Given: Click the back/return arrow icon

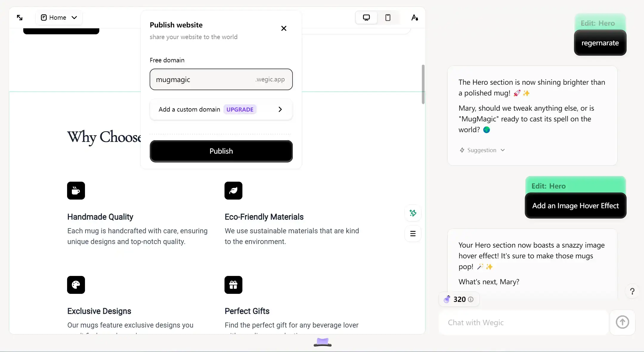Looking at the screenshot, I should [20, 17].
